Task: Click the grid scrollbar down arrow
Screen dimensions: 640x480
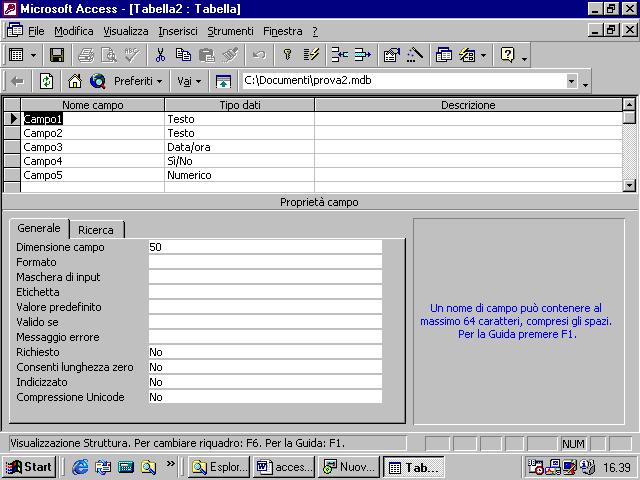Action: click(x=629, y=186)
